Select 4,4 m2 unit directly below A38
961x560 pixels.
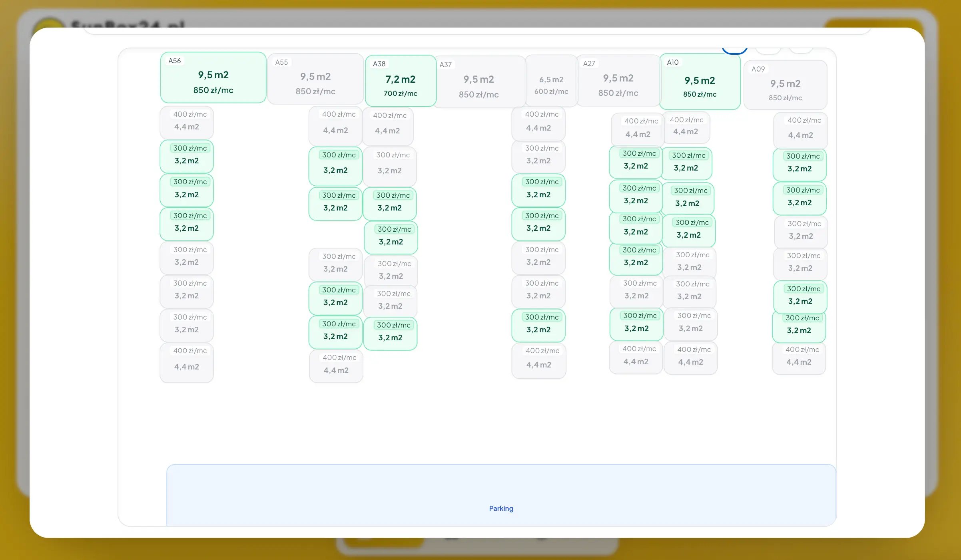pyautogui.click(x=387, y=126)
